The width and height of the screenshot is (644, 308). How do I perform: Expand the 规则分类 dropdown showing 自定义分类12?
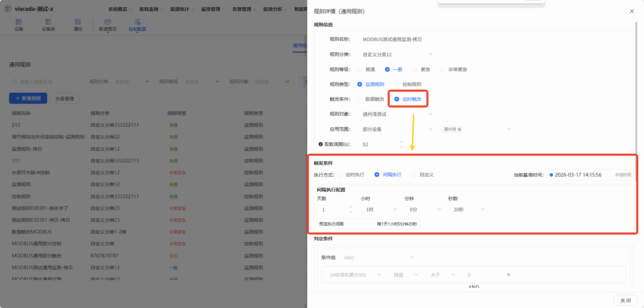point(397,54)
